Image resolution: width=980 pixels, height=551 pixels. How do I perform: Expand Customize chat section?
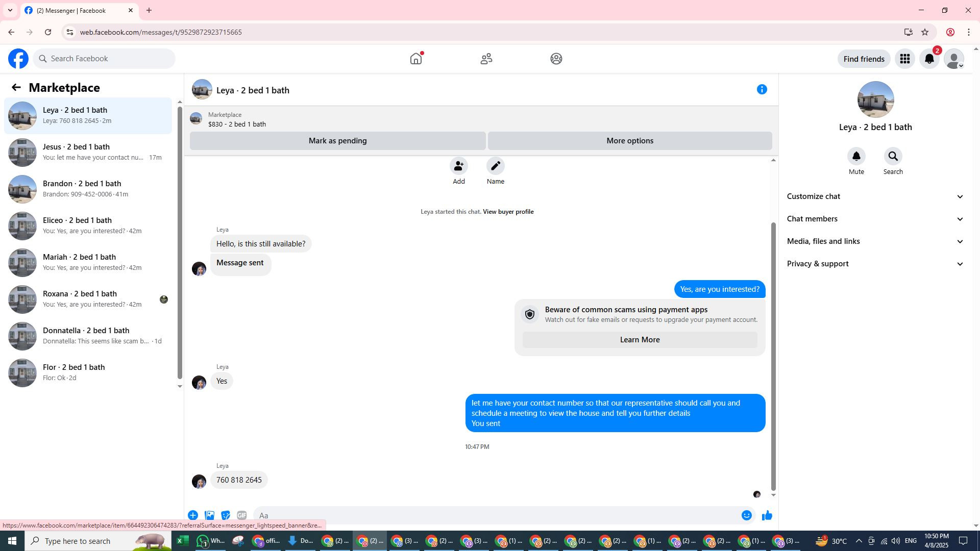tap(875, 196)
